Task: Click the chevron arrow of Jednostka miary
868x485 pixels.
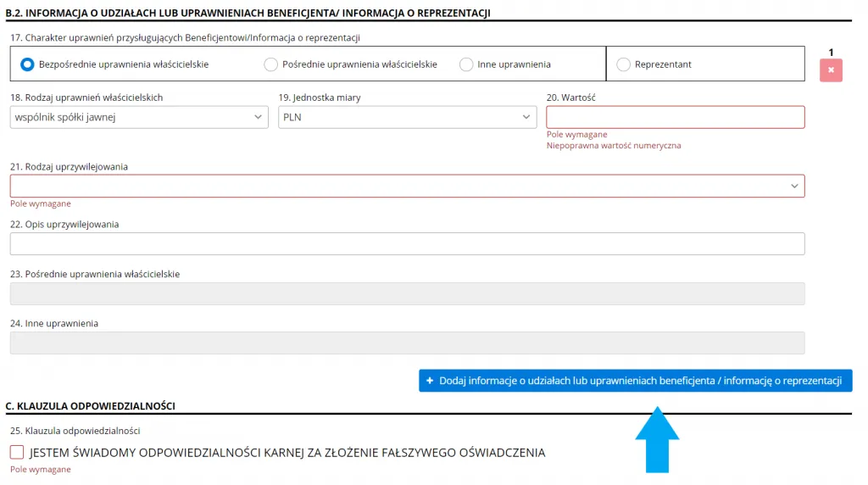Action: coord(526,117)
